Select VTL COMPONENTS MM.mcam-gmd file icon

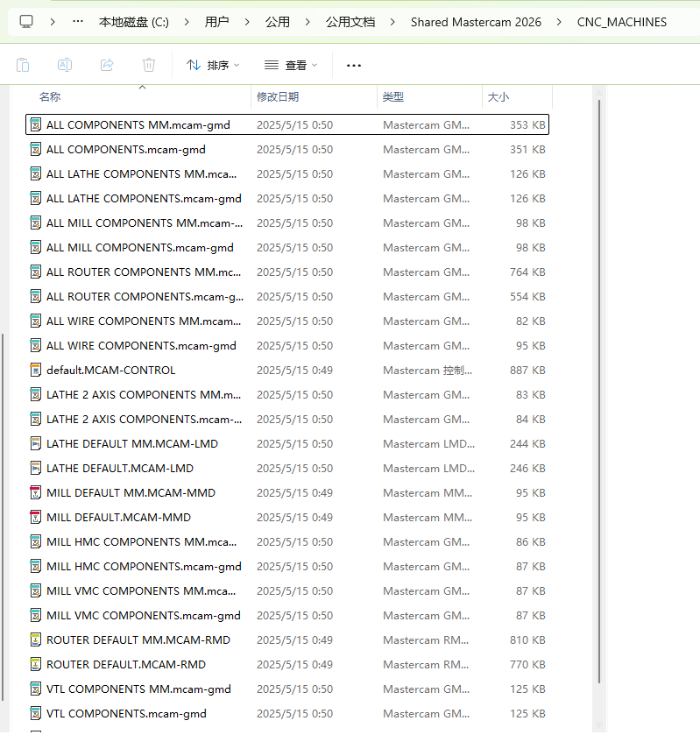(x=35, y=689)
